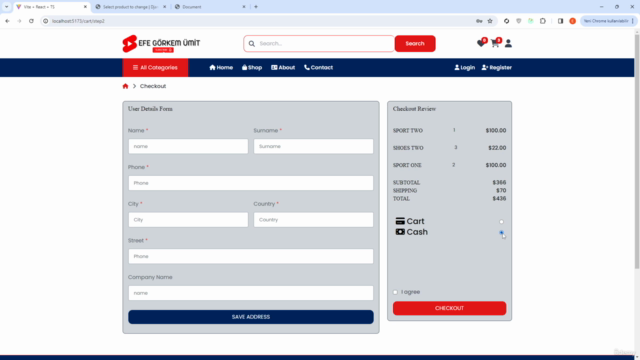Open new browser tab

[x=256, y=7]
